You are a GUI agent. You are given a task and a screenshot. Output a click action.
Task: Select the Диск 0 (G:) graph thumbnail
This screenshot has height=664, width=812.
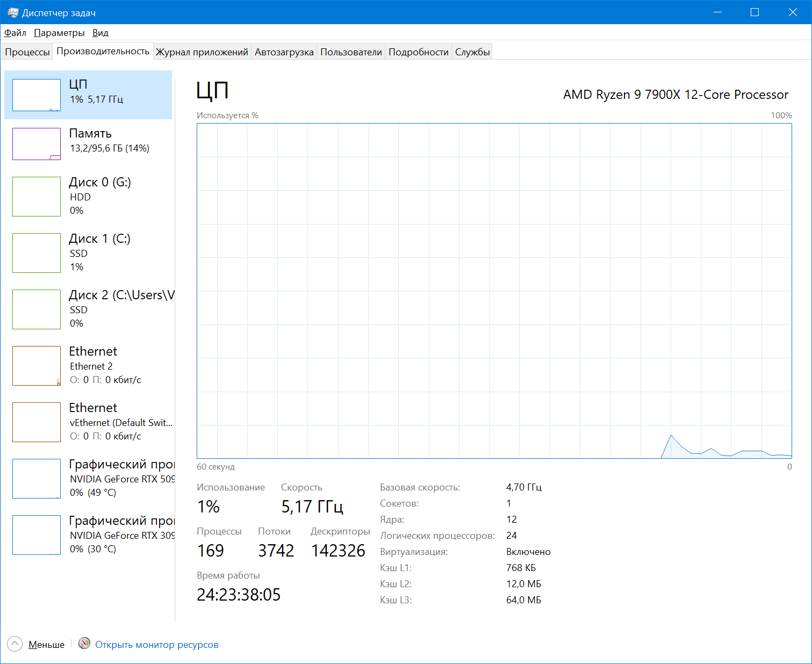37,197
